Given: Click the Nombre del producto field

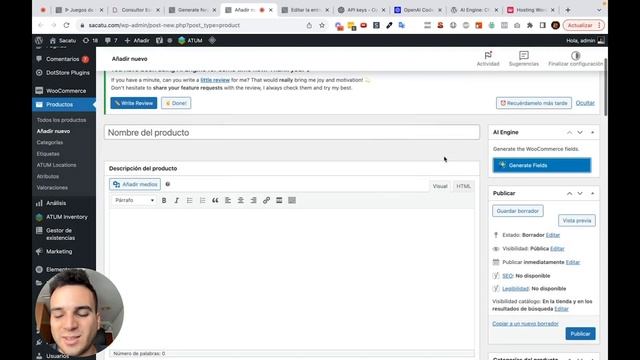Looking at the screenshot, I should (292, 133).
